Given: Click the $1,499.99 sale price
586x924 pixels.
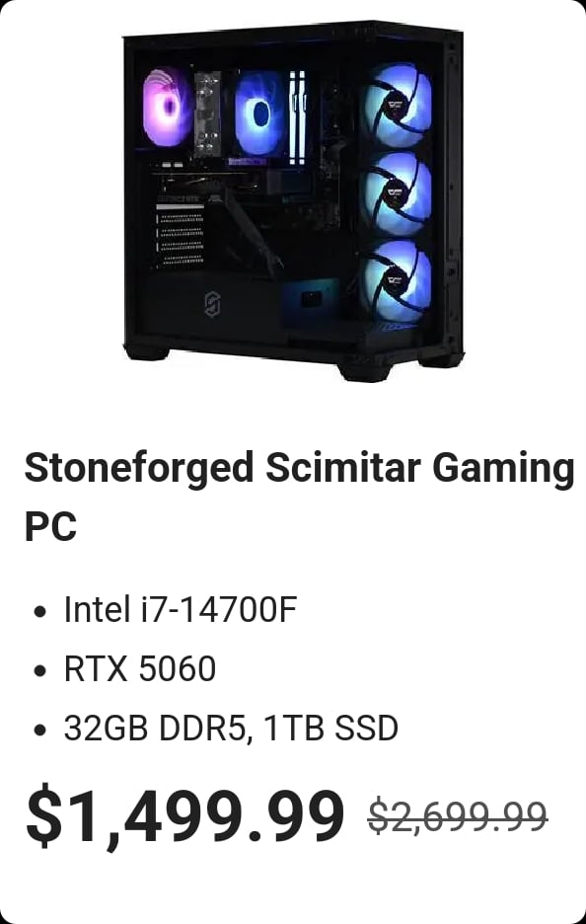Looking at the screenshot, I should (184, 816).
